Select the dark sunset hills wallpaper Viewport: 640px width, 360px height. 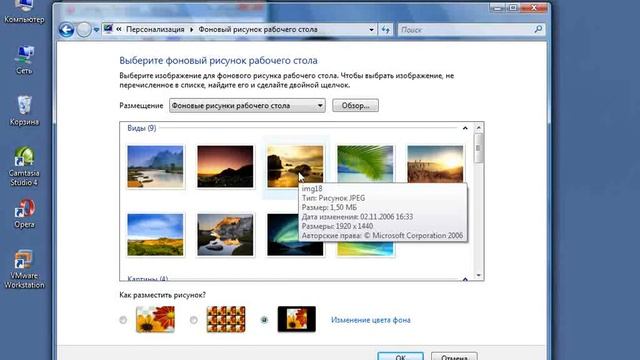[x=225, y=167]
